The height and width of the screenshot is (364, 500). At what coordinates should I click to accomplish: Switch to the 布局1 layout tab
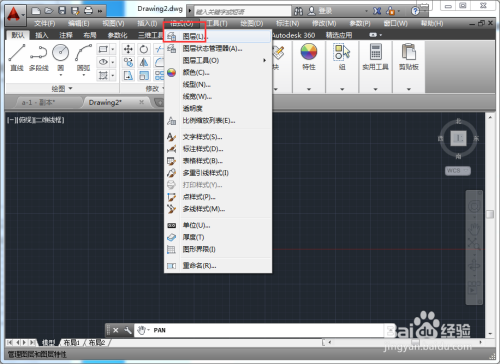point(72,342)
